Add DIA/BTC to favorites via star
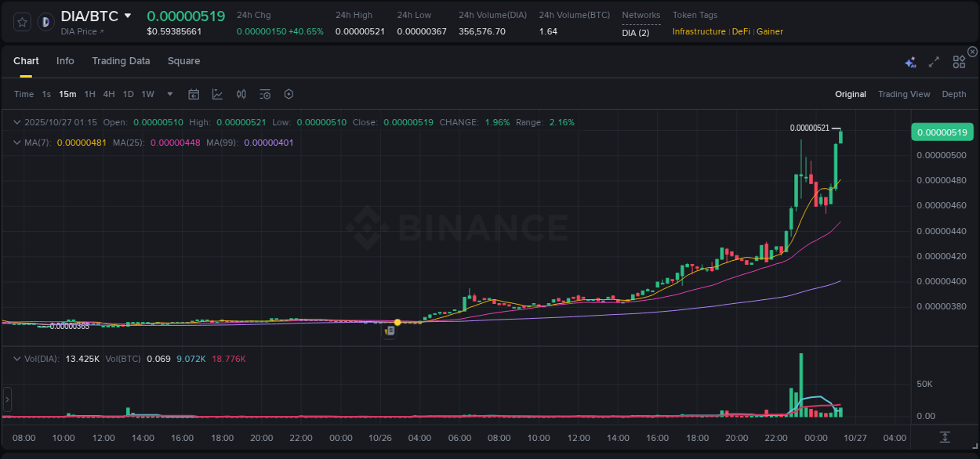This screenshot has height=459, width=980. click(21, 22)
